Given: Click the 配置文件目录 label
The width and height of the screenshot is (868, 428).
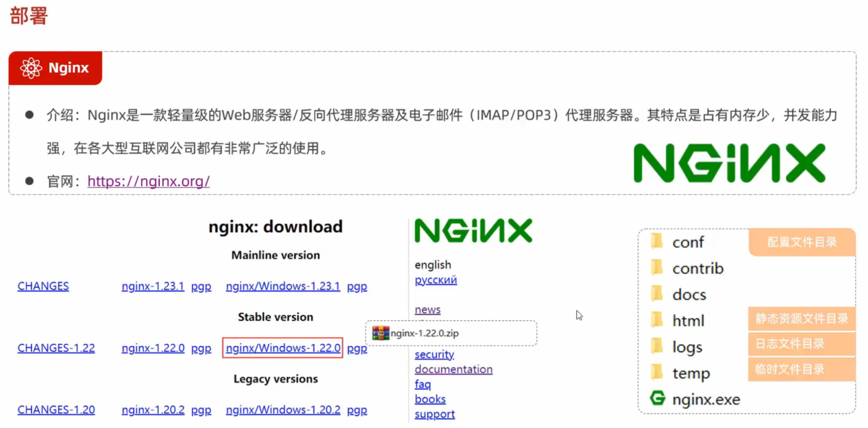Looking at the screenshot, I should click(x=802, y=242).
